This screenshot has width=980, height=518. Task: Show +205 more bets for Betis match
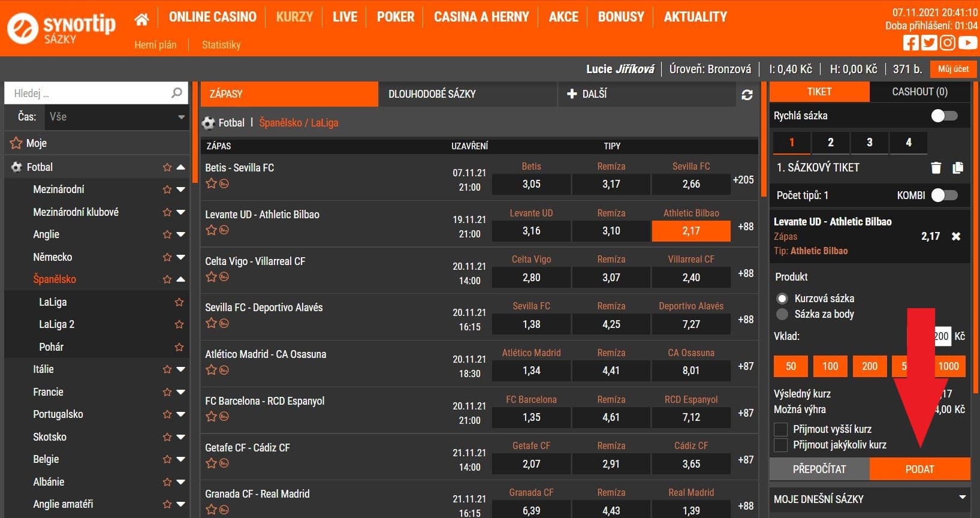tap(743, 180)
